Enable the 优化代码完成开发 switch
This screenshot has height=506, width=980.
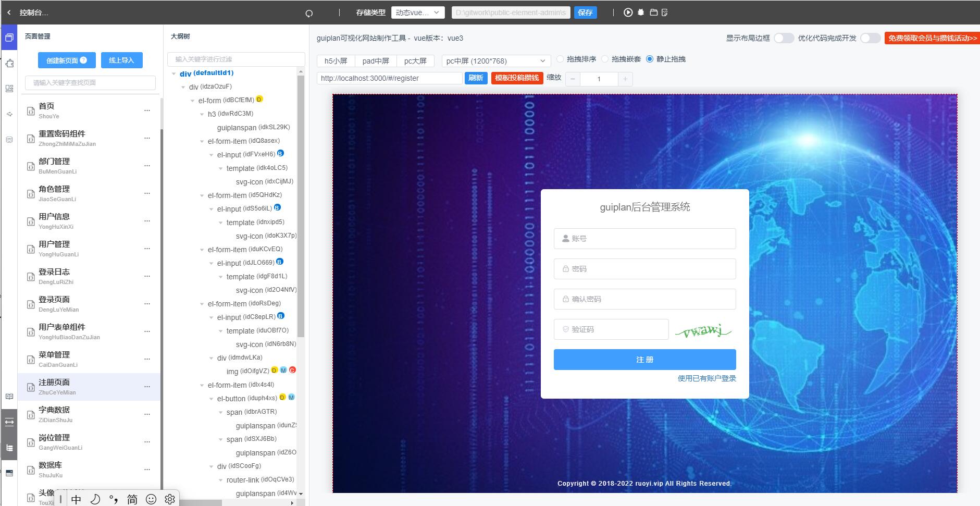[x=870, y=38]
